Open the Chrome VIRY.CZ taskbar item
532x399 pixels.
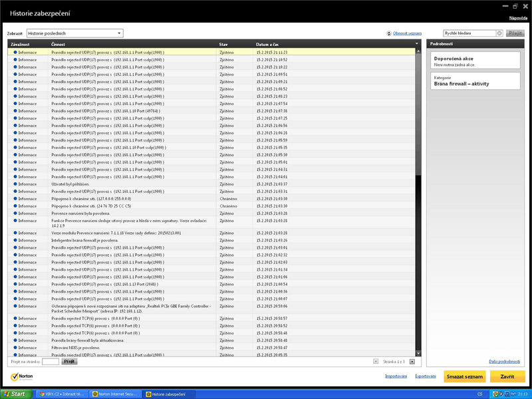click(x=61, y=394)
